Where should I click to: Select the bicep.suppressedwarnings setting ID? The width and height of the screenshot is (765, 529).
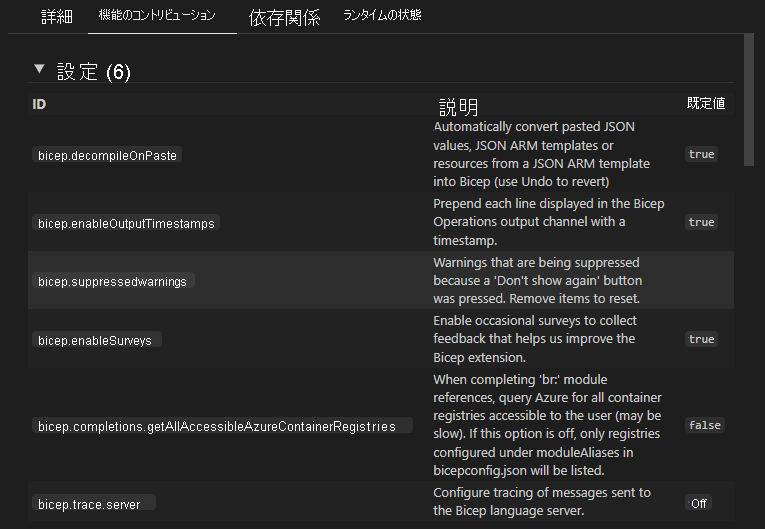(x=113, y=281)
